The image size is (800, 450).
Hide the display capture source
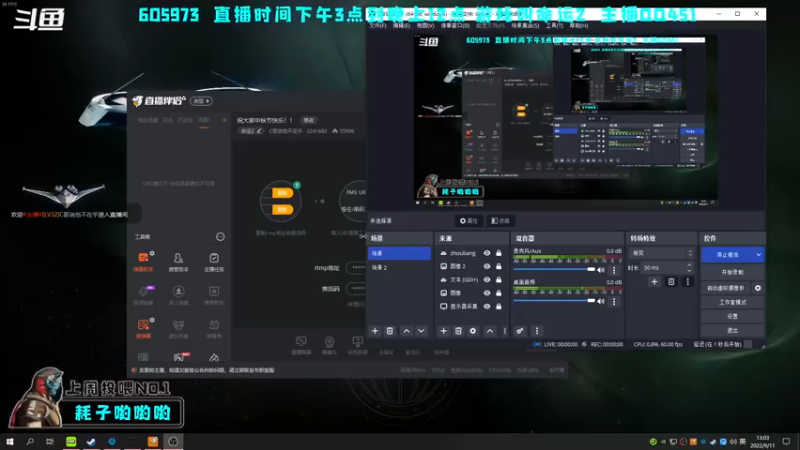pyautogui.click(x=487, y=306)
